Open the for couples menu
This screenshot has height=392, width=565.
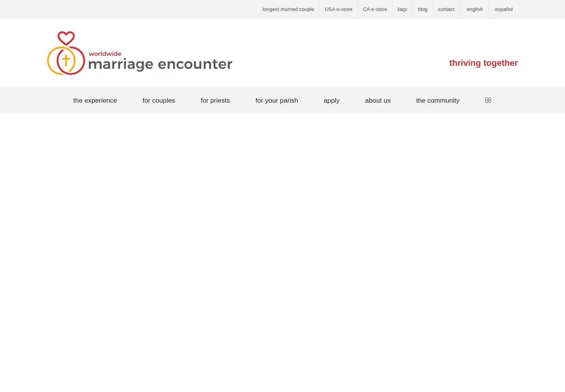click(159, 100)
